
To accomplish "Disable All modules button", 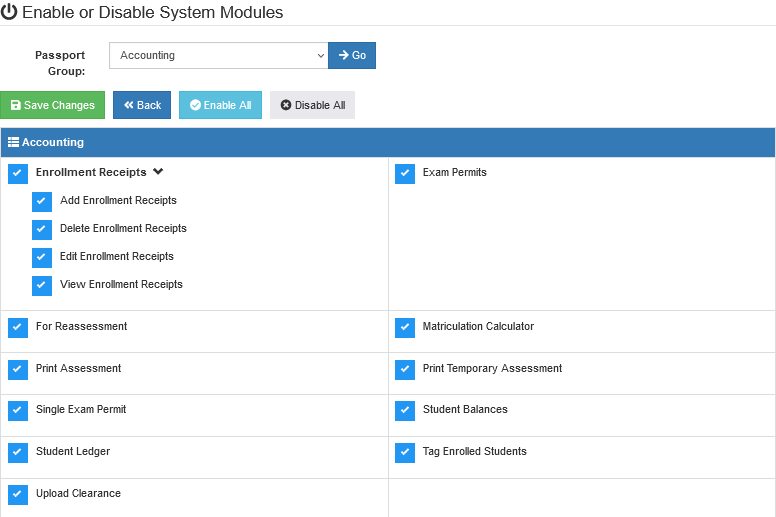I will coord(312,105).
